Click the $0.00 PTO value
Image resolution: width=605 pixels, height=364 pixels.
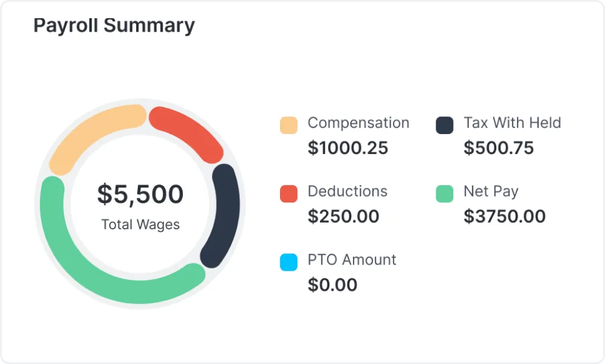[x=332, y=285]
